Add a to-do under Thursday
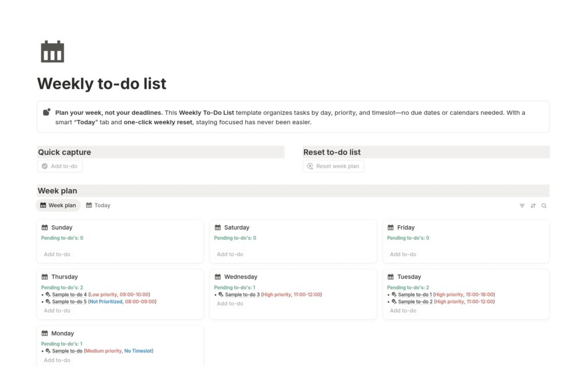The image size is (588, 367). coord(57,310)
